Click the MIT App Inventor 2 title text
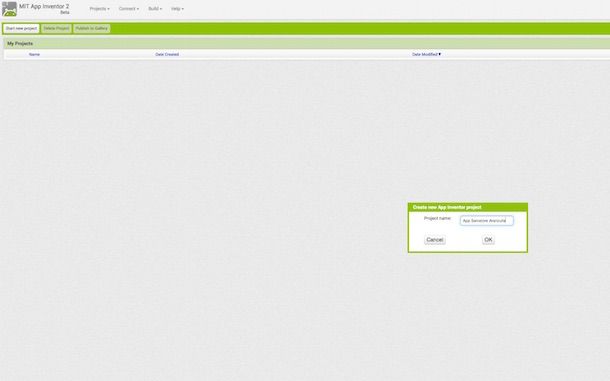This screenshot has height=381, width=610. pos(44,6)
